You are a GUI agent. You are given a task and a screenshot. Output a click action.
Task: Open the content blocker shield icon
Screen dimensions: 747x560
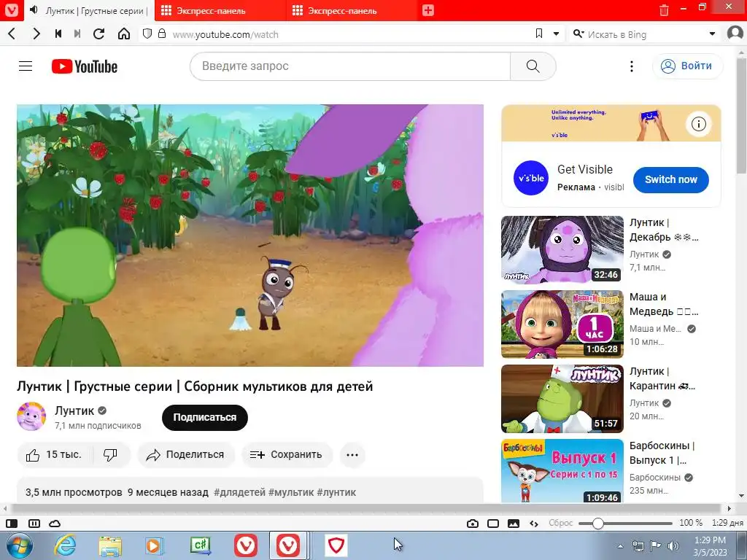147,34
